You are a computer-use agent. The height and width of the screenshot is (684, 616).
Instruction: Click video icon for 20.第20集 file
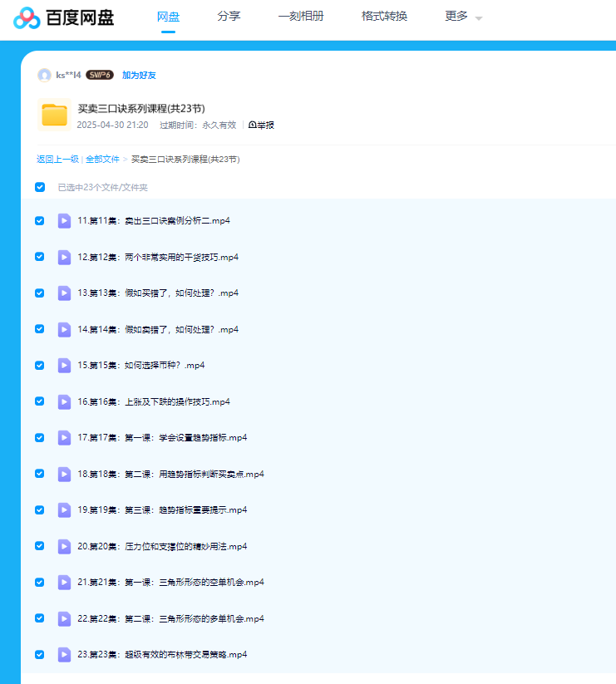(64, 546)
